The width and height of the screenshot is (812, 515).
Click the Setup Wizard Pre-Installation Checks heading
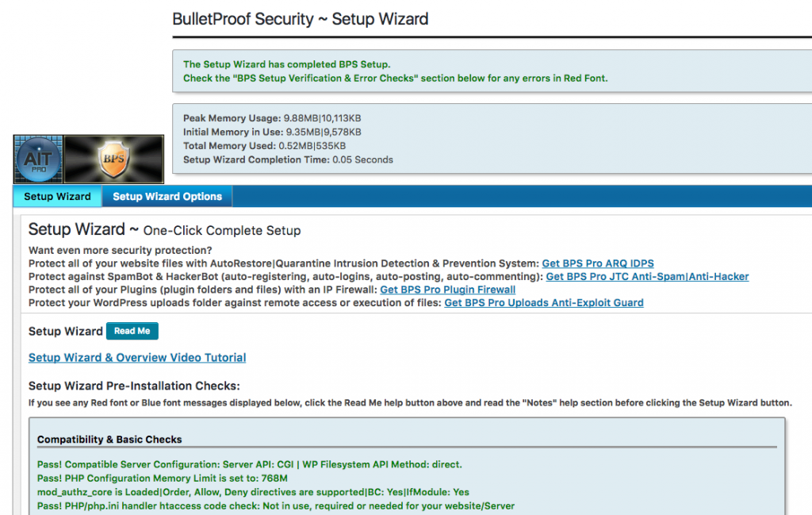click(134, 386)
